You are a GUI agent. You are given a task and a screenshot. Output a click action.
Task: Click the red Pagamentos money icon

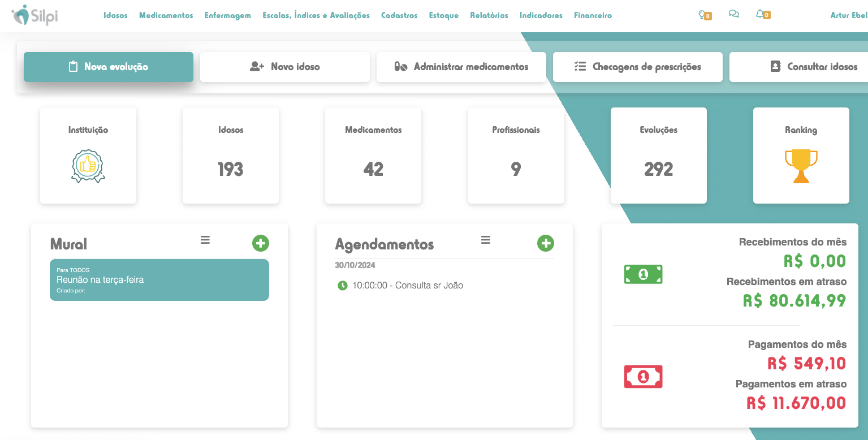[x=643, y=377]
